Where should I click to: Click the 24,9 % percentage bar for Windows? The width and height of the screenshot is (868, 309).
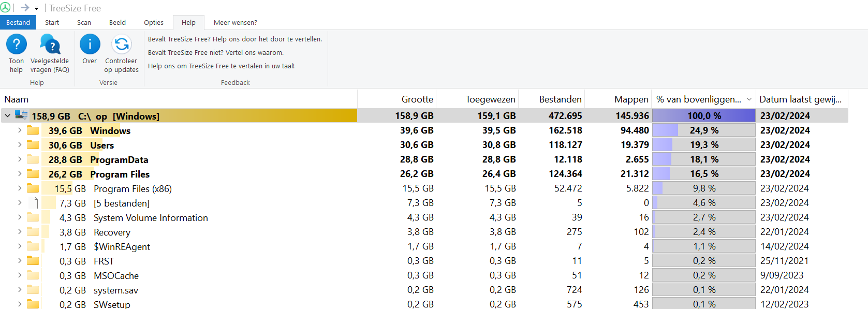[x=703, y=130]
